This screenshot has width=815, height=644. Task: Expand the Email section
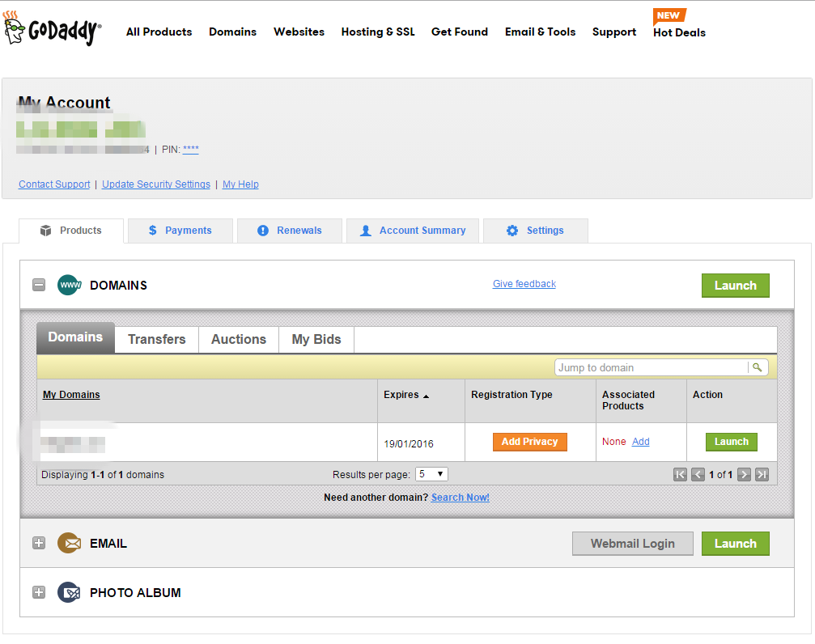point(39,544)
